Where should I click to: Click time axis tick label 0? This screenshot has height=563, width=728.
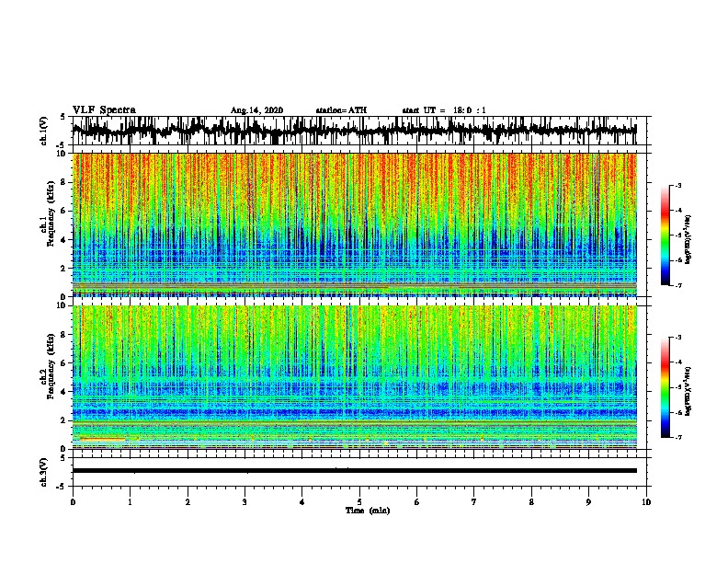[73, 501]
